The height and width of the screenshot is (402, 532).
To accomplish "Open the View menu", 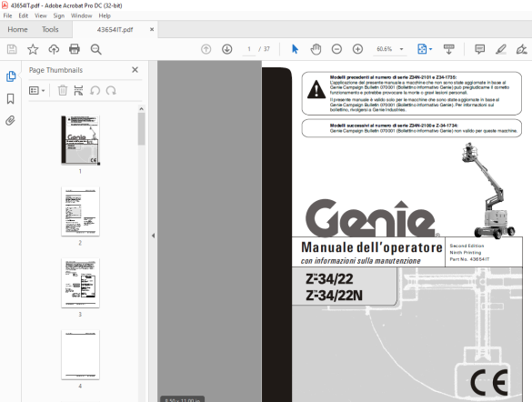I will 41,15.
